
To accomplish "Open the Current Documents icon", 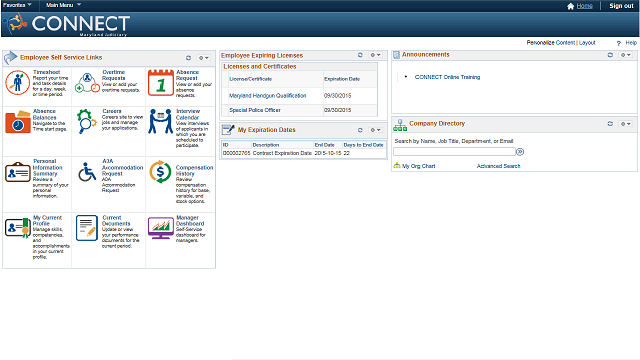I will click(x=87, y=228).
